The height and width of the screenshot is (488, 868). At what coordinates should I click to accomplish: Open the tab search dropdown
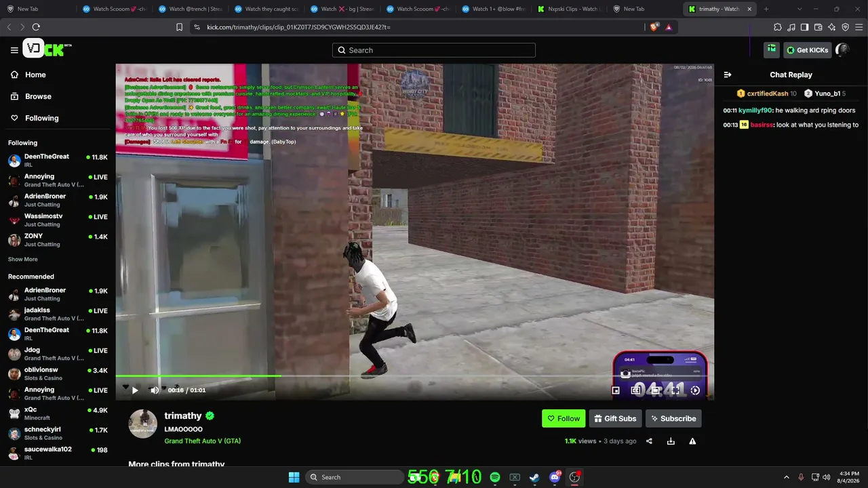pyautogui.click(x=800, y=9)
